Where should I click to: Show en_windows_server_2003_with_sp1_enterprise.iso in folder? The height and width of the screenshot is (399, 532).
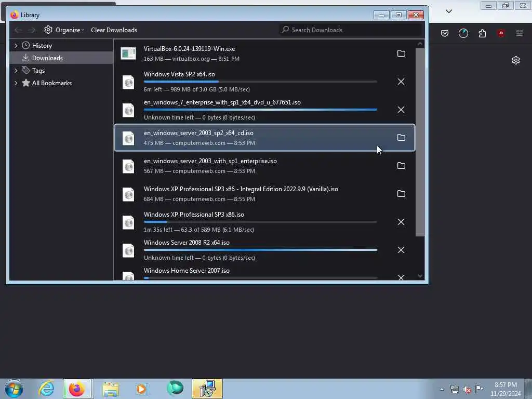[x=401, y=166]
